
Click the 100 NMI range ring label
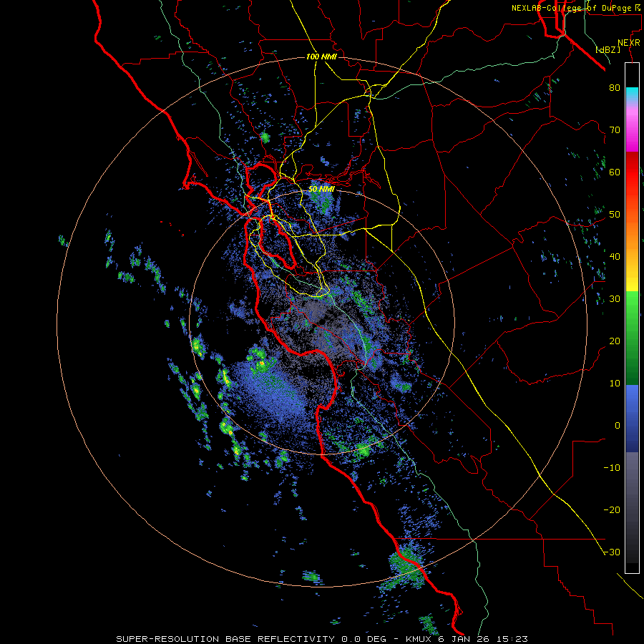(x=321, y=57)
